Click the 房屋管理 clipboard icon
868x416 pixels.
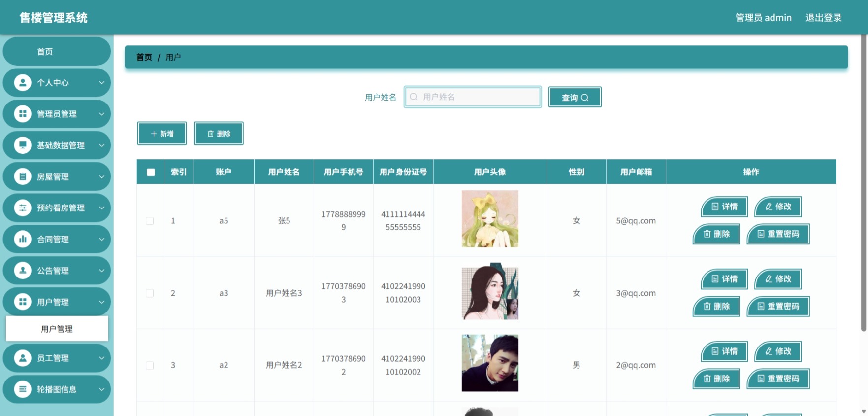coord(23,176)
